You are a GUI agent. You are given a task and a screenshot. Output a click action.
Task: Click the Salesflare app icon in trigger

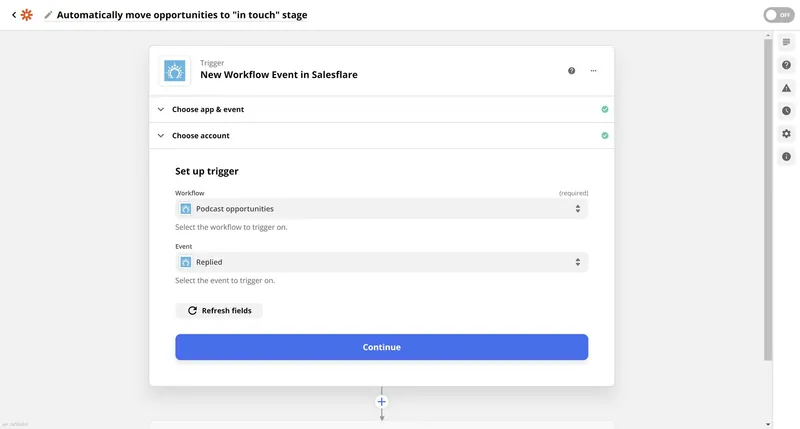pyautogui.click(x=174, y=71)
